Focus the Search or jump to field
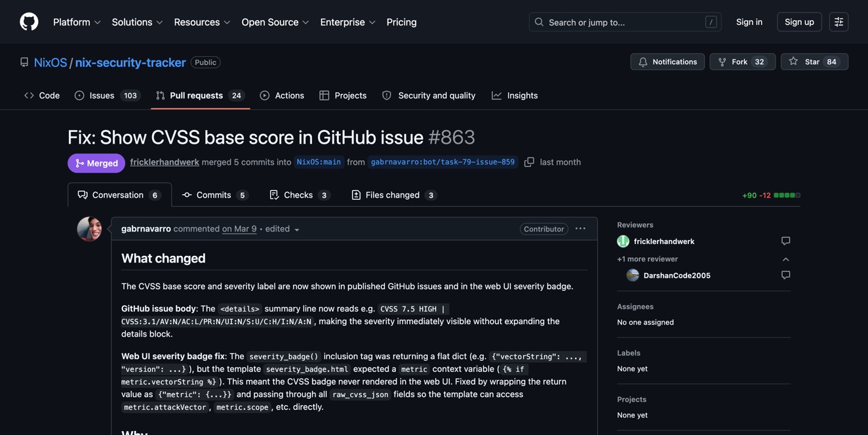 624,22
